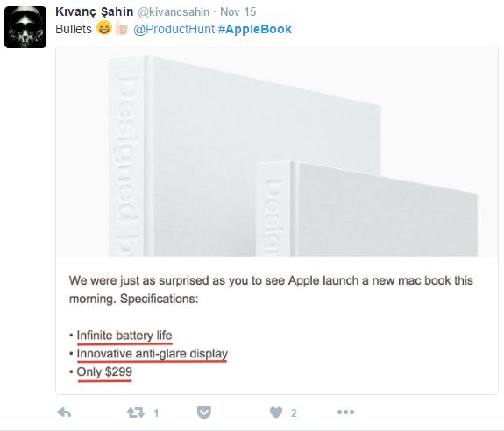
Task: Open the skull avatar profile picture
Action: 25,27
